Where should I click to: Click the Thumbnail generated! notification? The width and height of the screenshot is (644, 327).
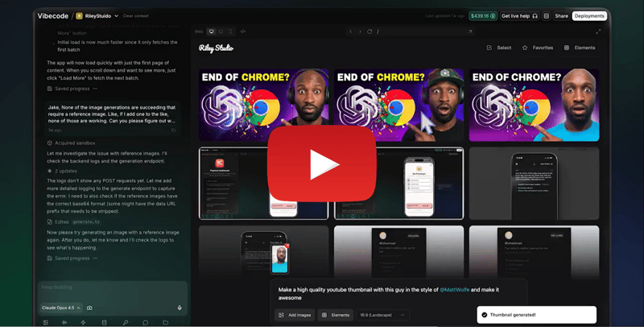pos(536,315)
